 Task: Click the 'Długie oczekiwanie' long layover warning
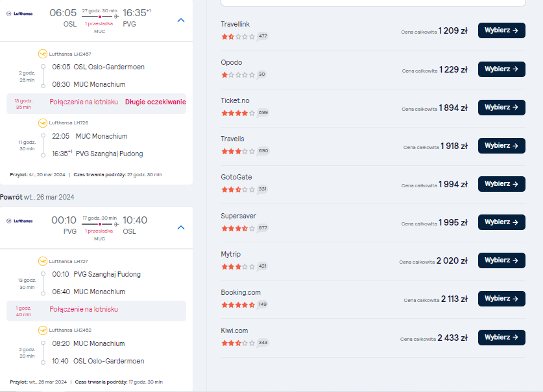[156, 102]
